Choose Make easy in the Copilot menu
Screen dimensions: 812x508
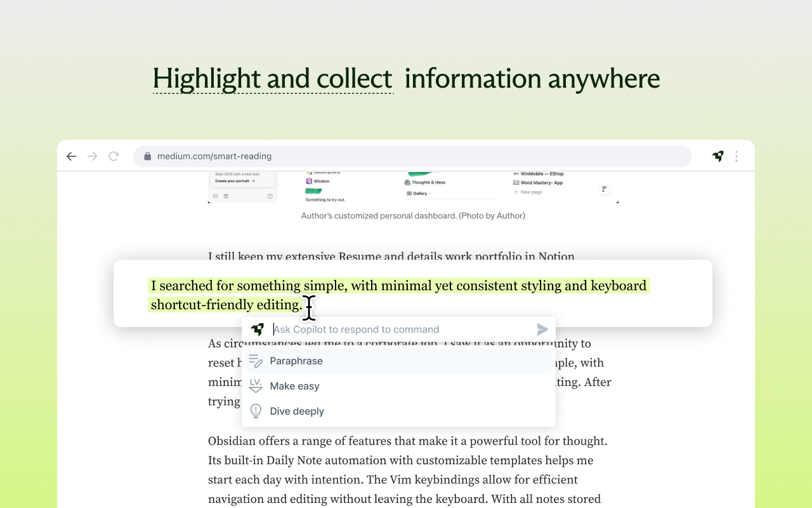(x=398, y=386)
